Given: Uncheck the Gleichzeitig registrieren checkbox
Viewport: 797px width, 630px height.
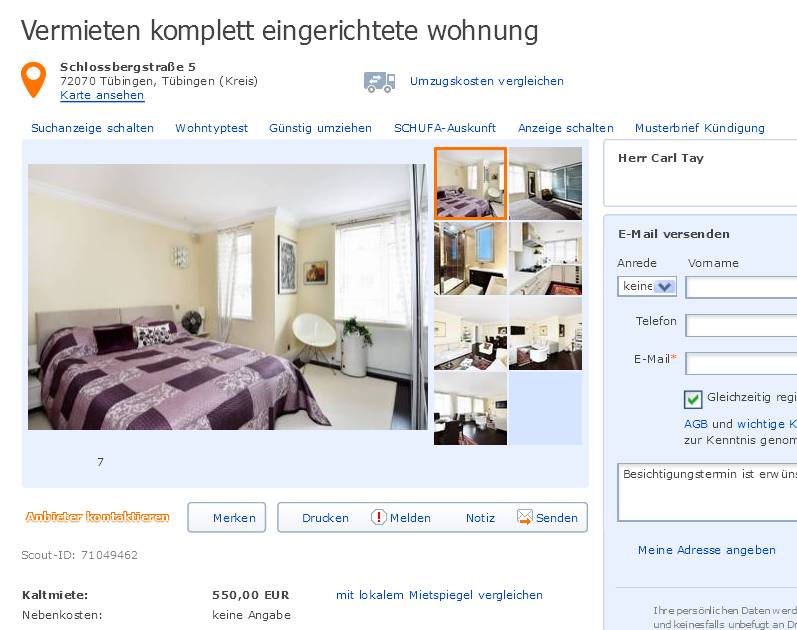Looking at the screenshot, I should coord(693,399).
